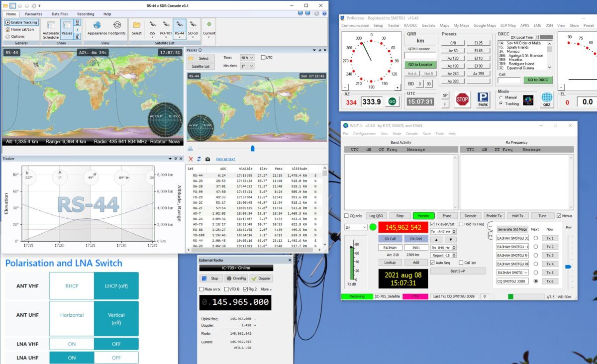Click the Footprints globe icon
Image resolution: width=597 pixels, height=364 pixels.
118,26
